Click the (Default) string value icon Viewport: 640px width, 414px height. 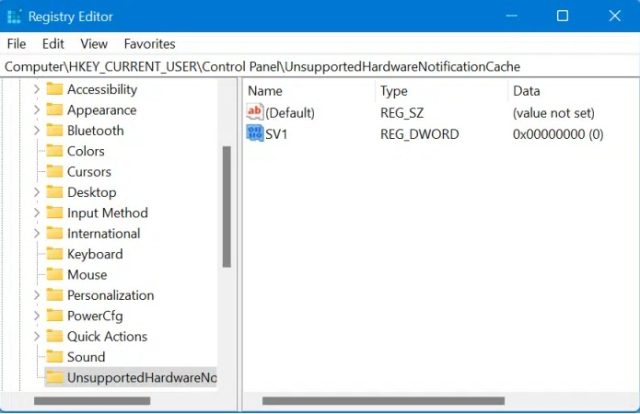click(x=255, y=112)
